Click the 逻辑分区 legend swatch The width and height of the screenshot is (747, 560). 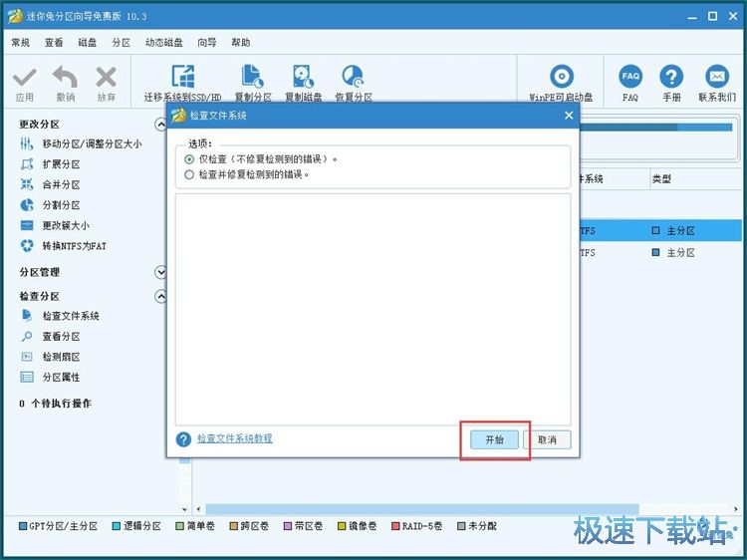[117, 526]
